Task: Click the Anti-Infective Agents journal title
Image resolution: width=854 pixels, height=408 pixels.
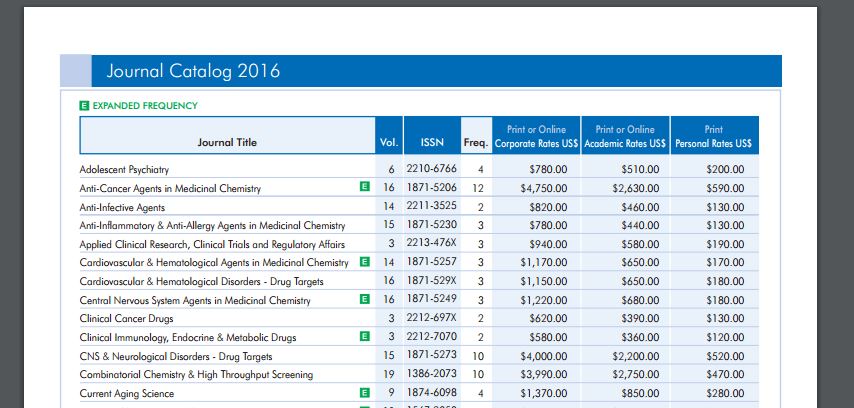Action: pyautogui.click(x=122, y=206)
